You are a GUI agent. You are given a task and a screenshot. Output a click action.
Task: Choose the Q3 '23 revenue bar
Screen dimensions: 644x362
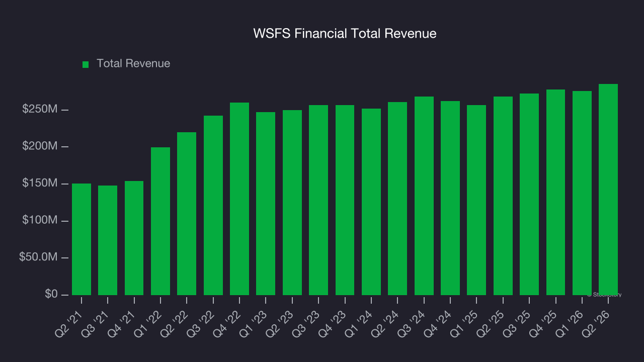point(318,200)
